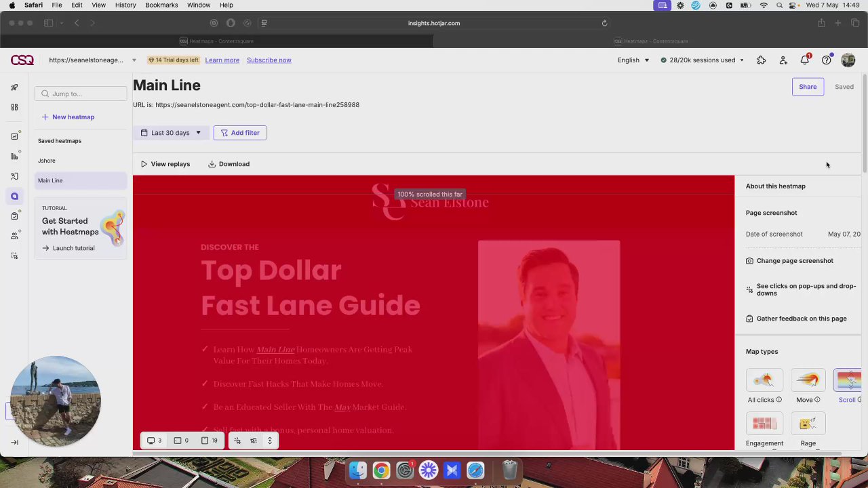
Task: Click Add filter button
Action: (x=240, y=133)
